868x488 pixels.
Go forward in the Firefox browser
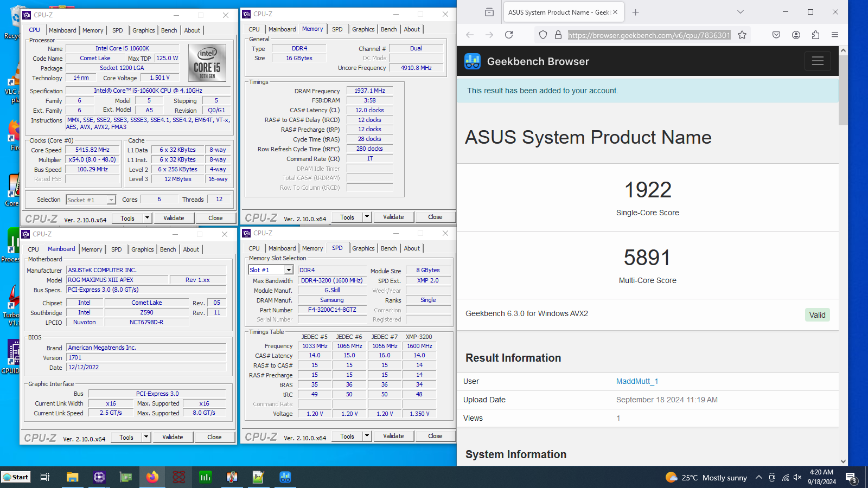coord(489,35)
